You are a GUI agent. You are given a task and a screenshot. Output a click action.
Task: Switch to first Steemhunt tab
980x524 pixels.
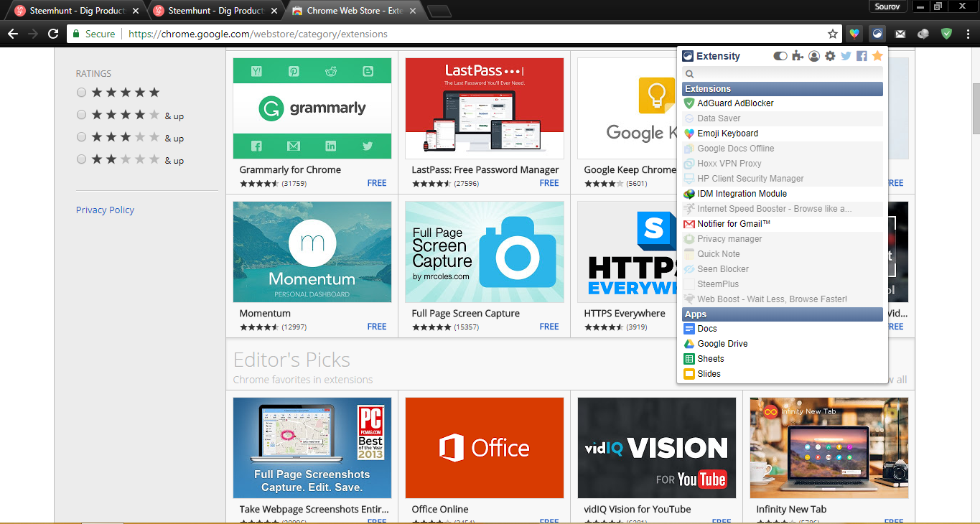pyautogui.click(x=75, y=11)
